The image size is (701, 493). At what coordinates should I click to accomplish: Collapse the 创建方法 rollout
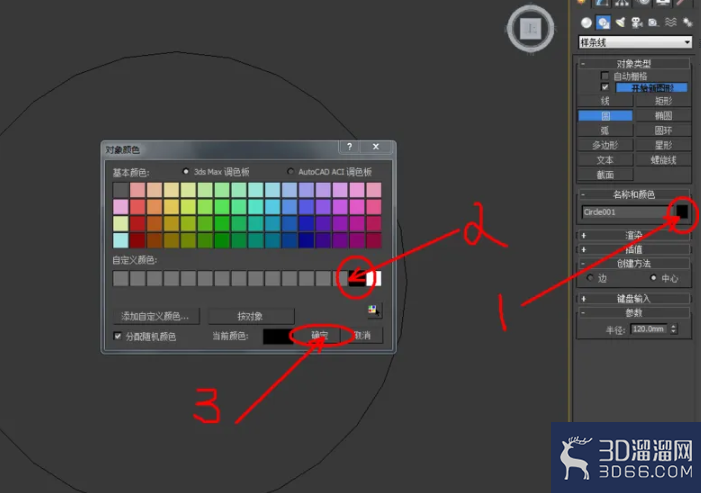point(633,263)
